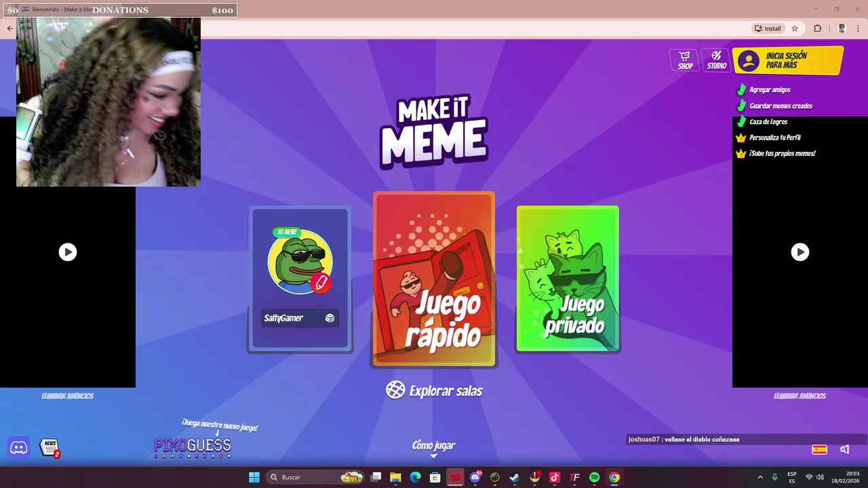Mute game sound with speaker icon
The width and height of the screenshot is (868, 488).
click(x=845, y=449)
